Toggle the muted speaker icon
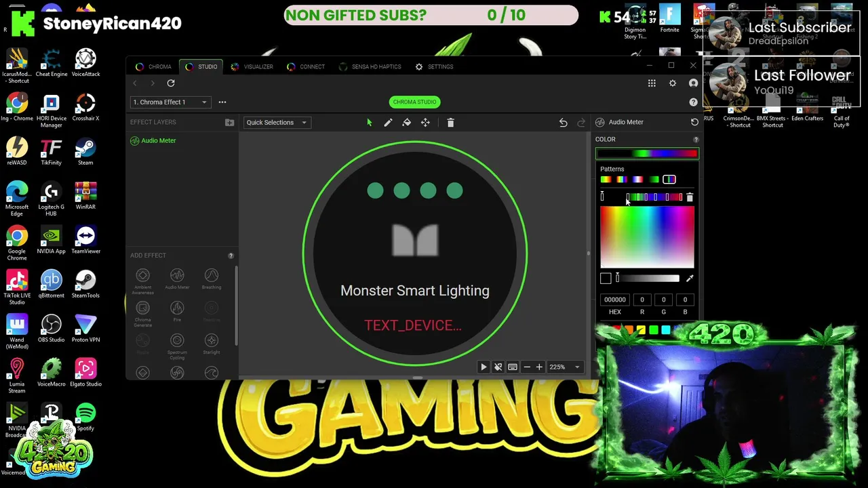Image resolution: width=868 pixels, height=488 pixels. 498,367
